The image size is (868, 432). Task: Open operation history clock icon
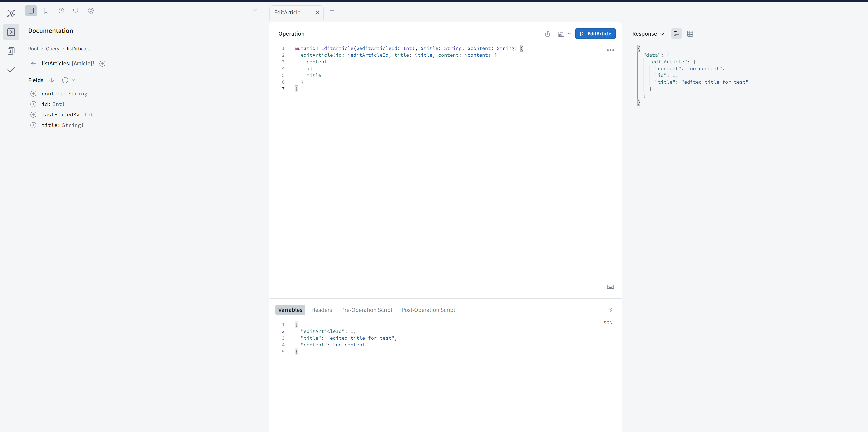(61, 11)
